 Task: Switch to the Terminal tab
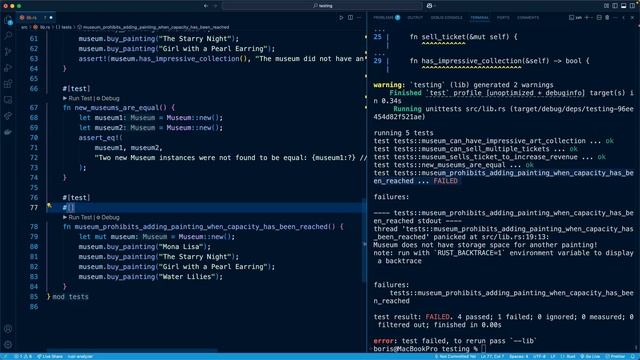click(x=480, y=18)
